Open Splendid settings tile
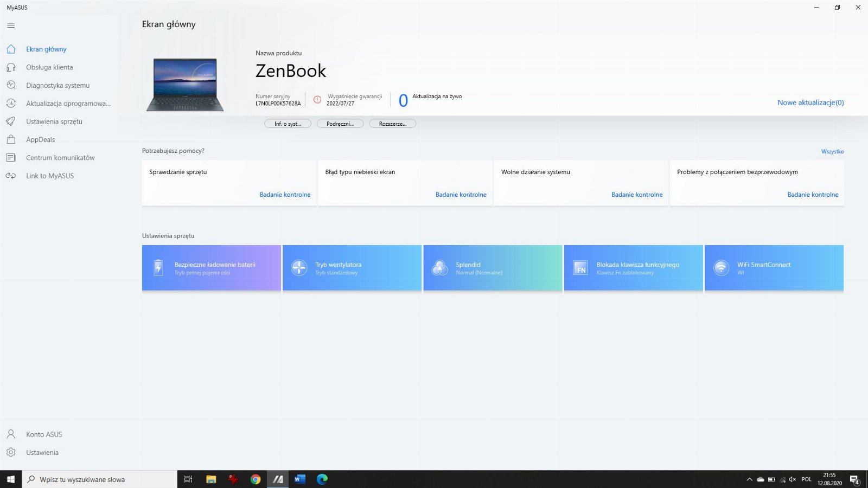This screenshot has height=488, width=868. pos(493,268)
